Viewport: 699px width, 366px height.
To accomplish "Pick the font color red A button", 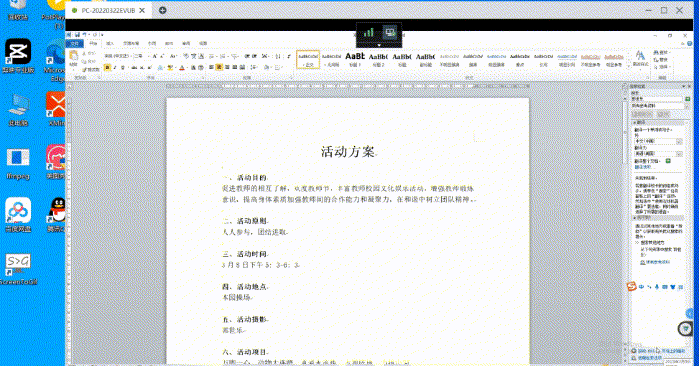I will (182, 67).
